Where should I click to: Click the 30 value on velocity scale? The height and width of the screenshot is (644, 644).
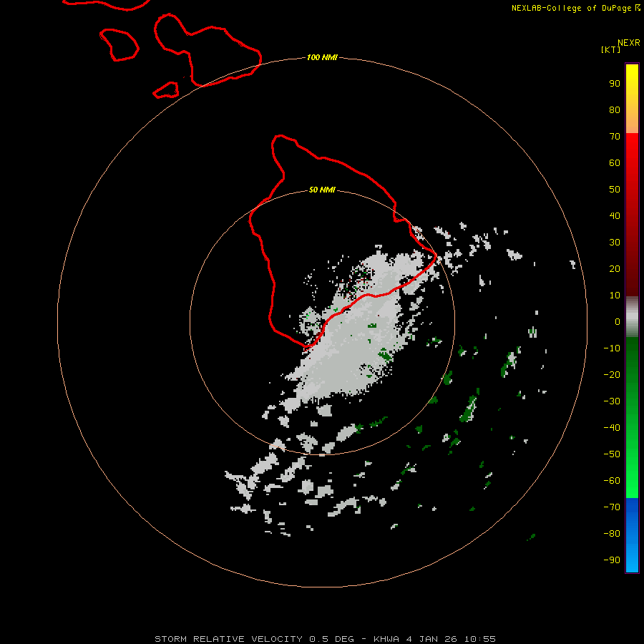[x=615, y=243]
